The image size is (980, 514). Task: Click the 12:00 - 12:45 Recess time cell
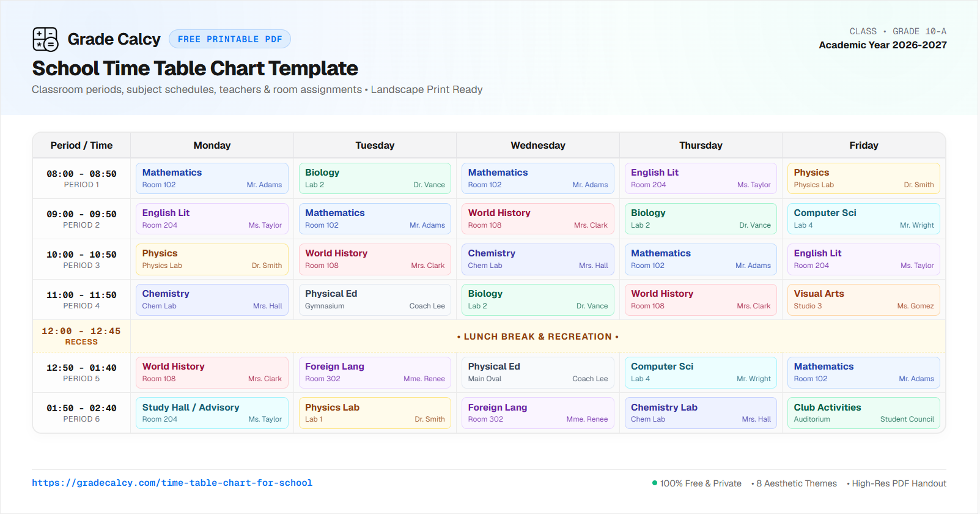pyautogui.click(x=81, y=336)
